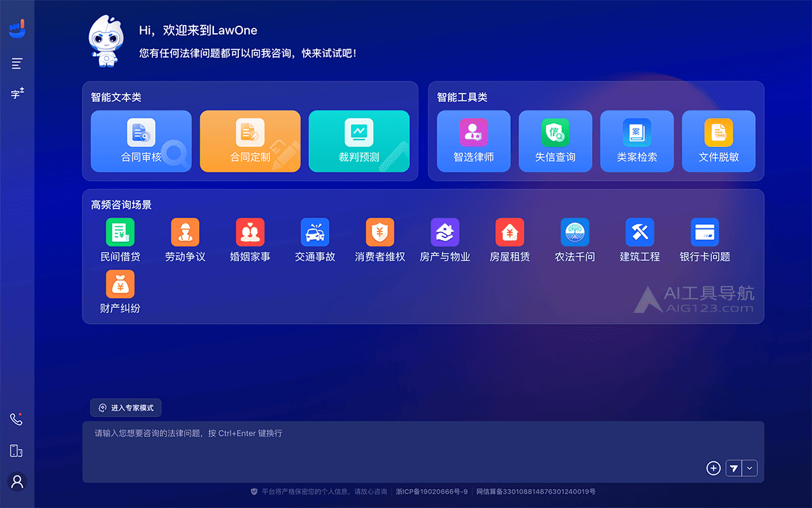Open 浙ICP备19020666号-9 footer link
This screenshot has height=508, width=812.
pos(432,492)
